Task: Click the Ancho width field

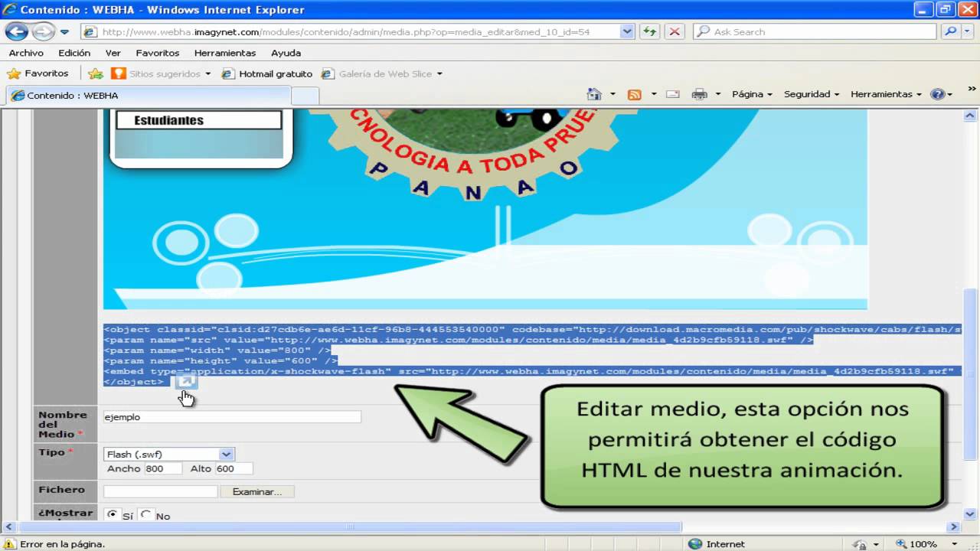Action: tap(163, 468)
